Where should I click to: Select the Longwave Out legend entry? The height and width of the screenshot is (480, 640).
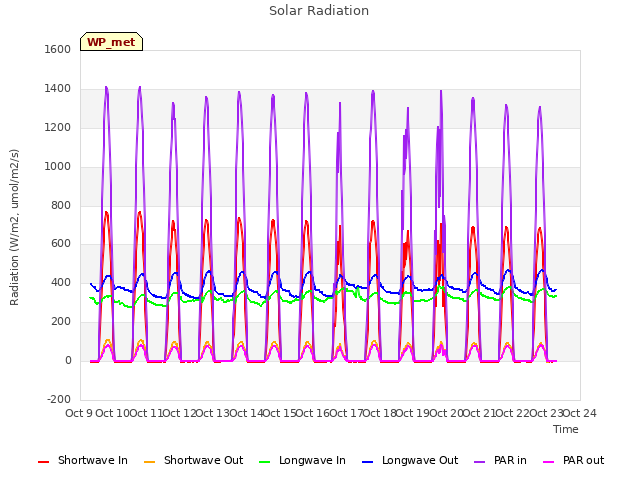point(410,461)
